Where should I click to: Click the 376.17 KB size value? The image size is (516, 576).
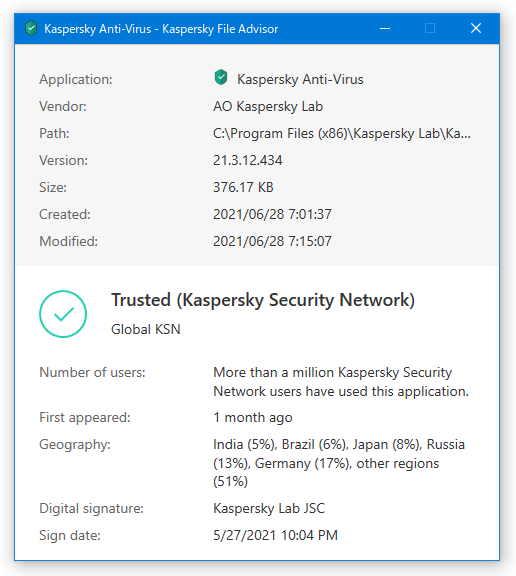[243, 187]
